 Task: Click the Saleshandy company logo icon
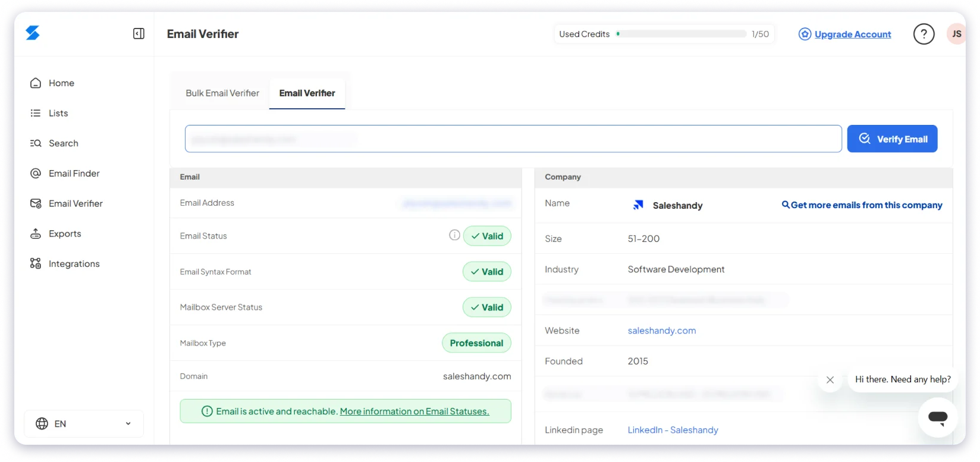[638, 205]
